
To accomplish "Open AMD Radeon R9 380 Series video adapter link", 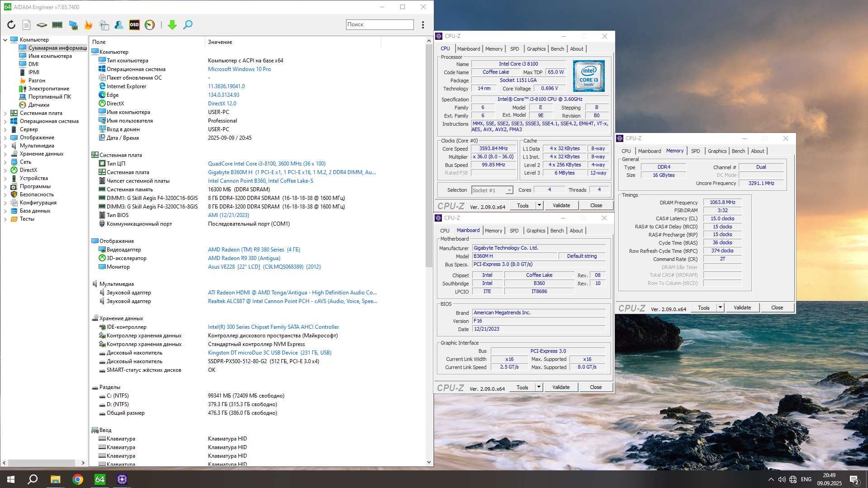I will [x=254, y=250].
